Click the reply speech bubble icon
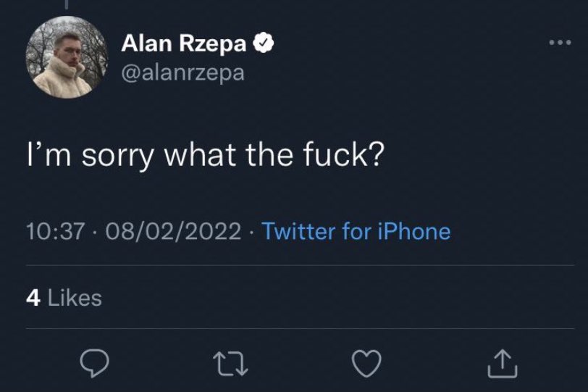The image size is (588, 392). pyautogui.click(x=94, y=364)
